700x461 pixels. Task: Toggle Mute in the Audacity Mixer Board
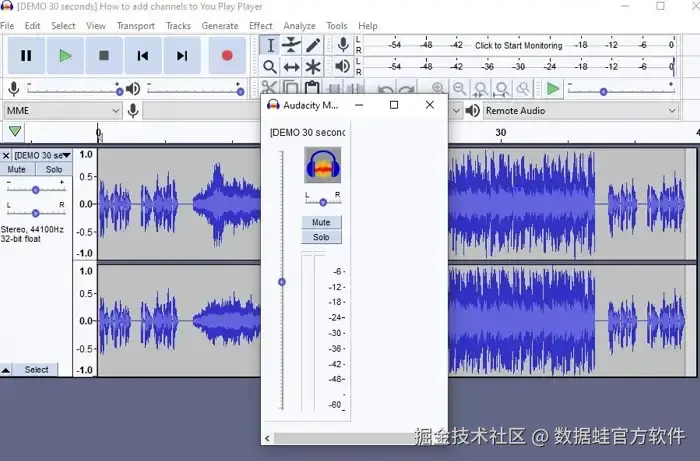(321, 222)
